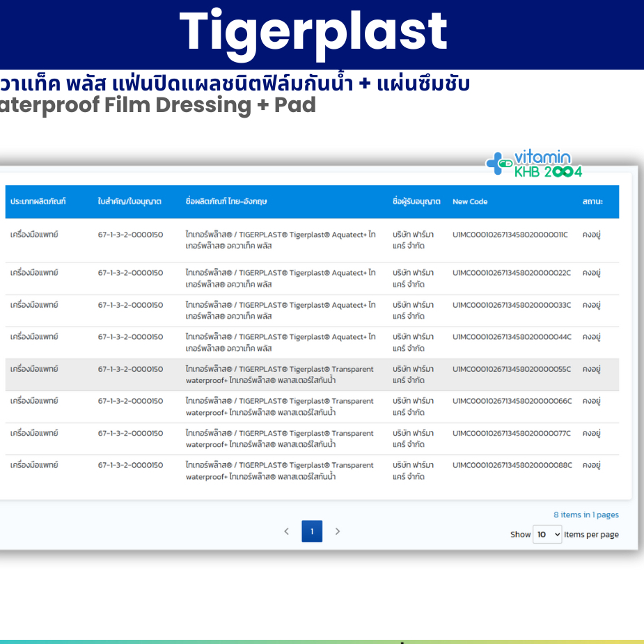Go to the next page arrow
644x644 pixels.
click(338, 531)
